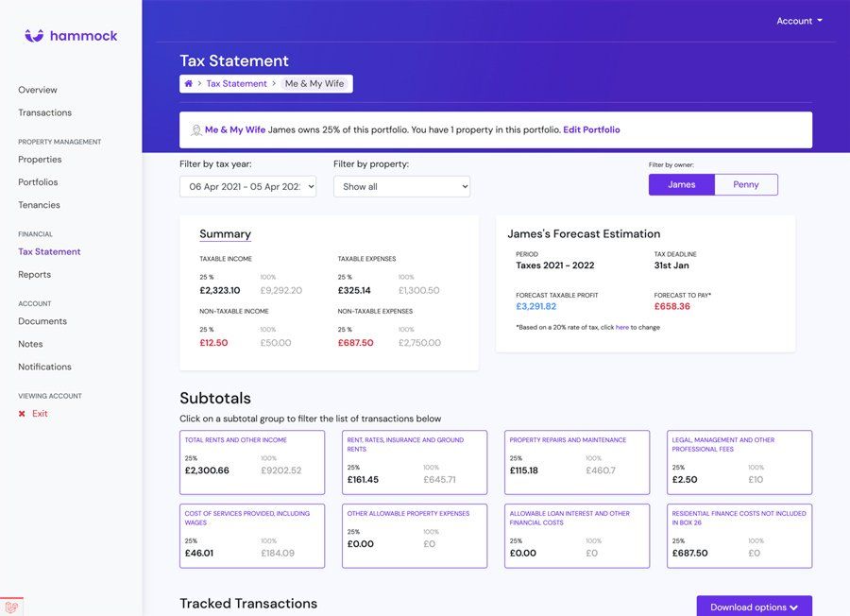The image size is (850, 616).
Task: Click the portfolio avatar icon beside Me & My Wife
Action: 196,130
